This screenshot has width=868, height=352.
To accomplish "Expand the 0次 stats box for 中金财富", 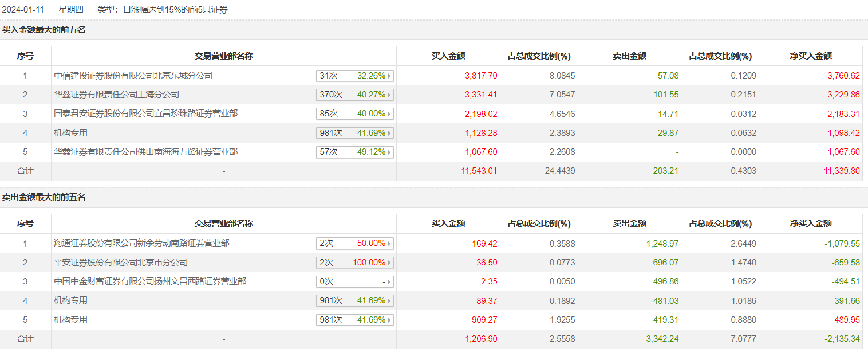I will point(355,282).
